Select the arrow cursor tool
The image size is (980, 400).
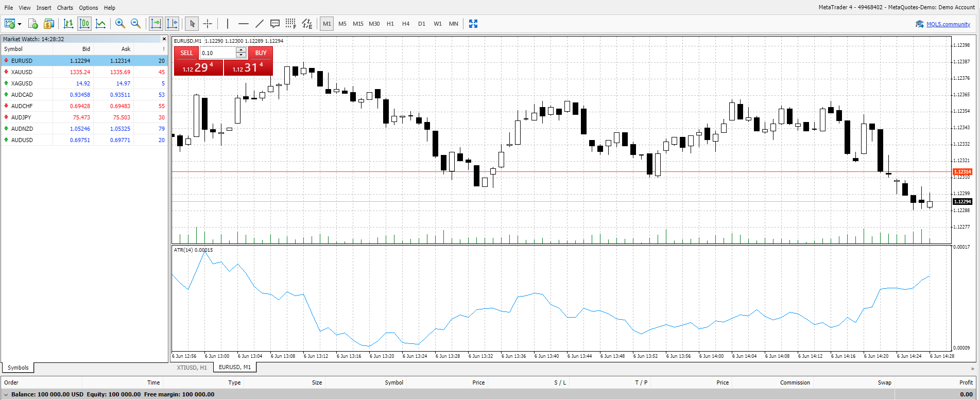coord(192,24)
